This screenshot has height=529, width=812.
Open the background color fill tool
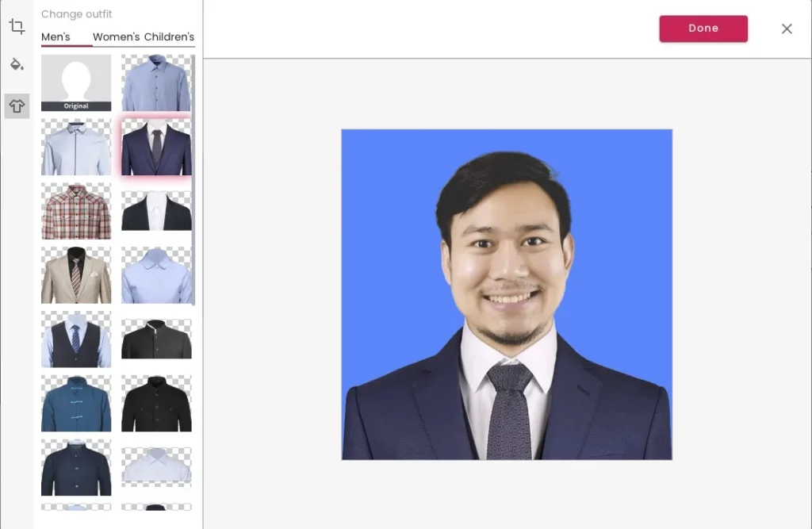(x=17, y=64)
